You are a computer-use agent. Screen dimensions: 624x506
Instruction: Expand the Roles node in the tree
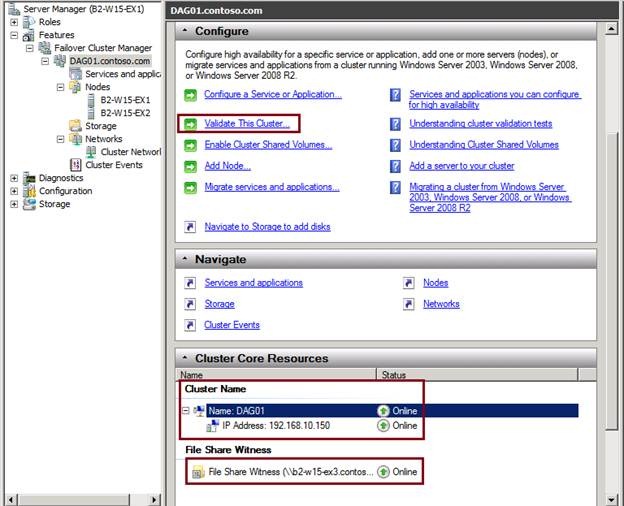pyautogui.click(x=14, y=22)
